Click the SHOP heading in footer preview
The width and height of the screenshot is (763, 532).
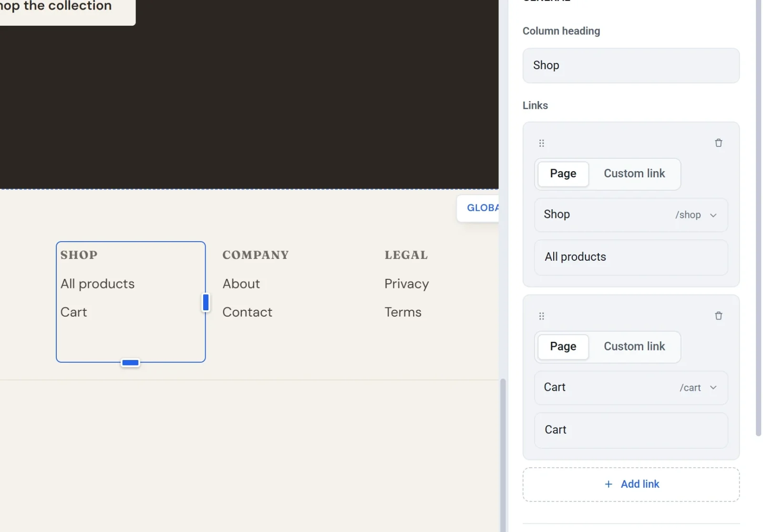pyautogui.click(x=79, y=255)
